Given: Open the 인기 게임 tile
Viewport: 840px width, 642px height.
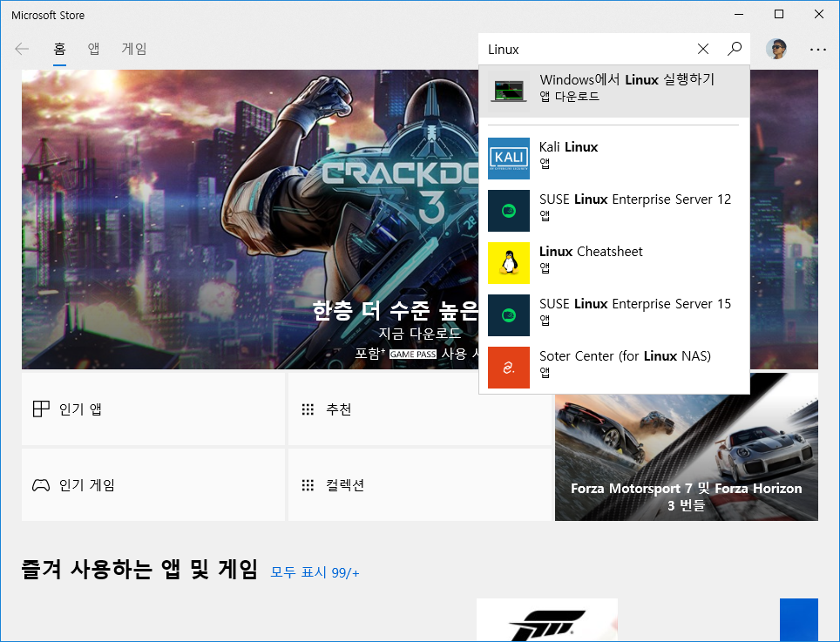Looking at the screenshot, I should point(153,484).
